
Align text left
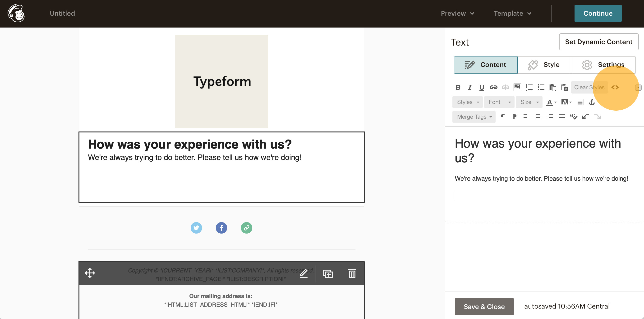click(x=526, y=117)
